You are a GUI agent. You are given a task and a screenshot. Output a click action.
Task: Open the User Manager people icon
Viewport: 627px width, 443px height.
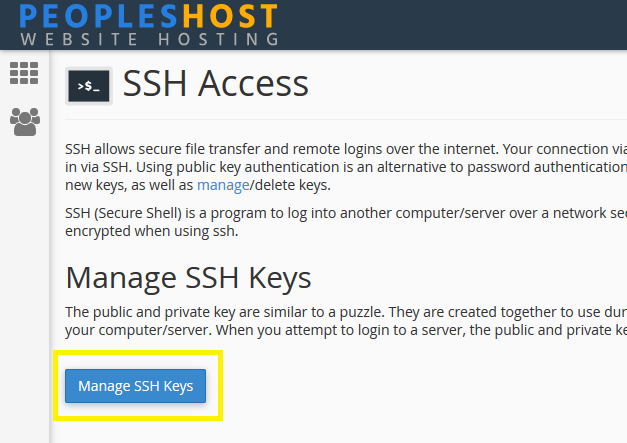[x=25, y=122]
